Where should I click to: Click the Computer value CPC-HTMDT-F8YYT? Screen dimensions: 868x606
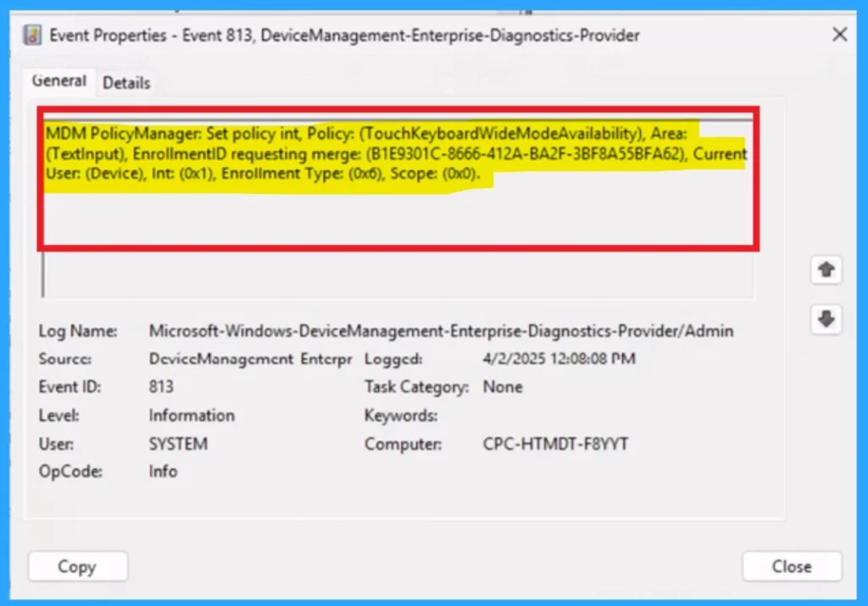pos(555,444)
